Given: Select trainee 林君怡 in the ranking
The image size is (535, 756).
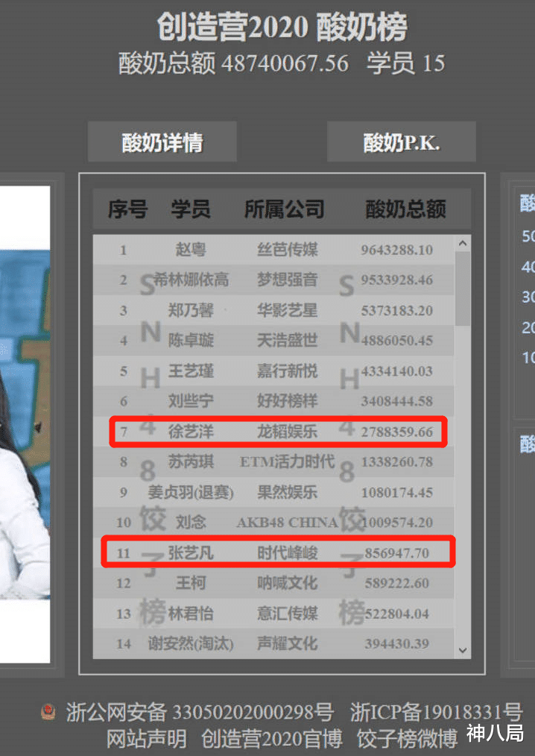Looking at the screenshot, I should pos(191,614).
